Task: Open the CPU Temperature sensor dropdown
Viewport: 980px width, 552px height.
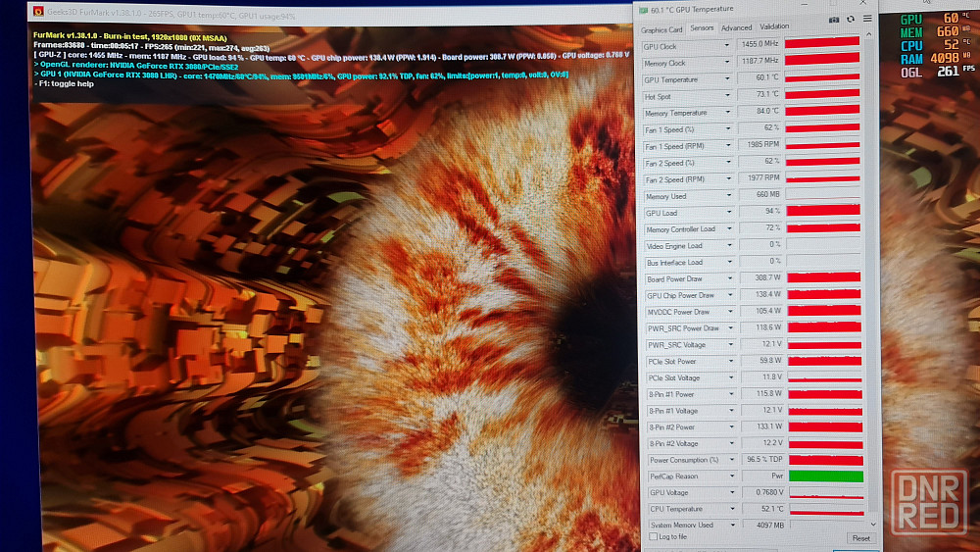Action: [732, 508]
